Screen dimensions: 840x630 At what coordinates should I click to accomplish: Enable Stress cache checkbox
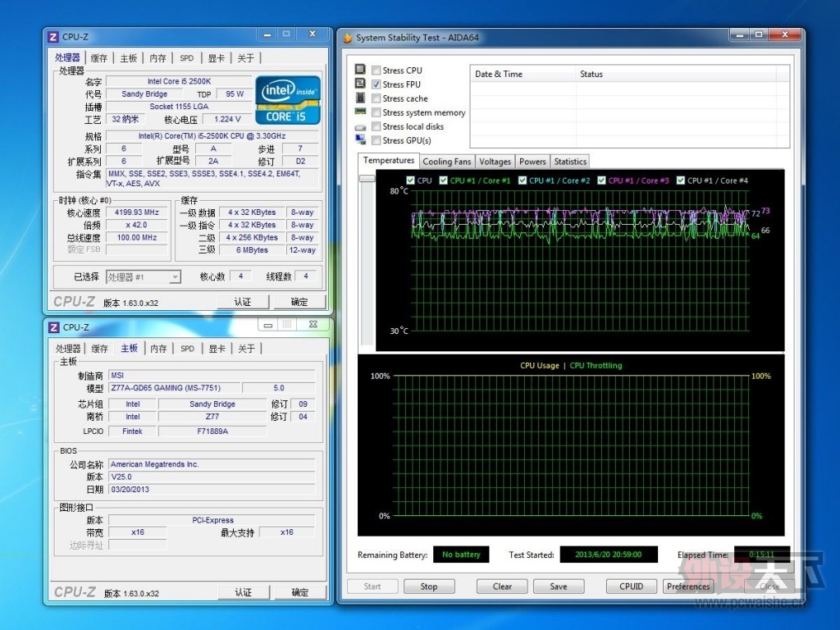point(376,98)
